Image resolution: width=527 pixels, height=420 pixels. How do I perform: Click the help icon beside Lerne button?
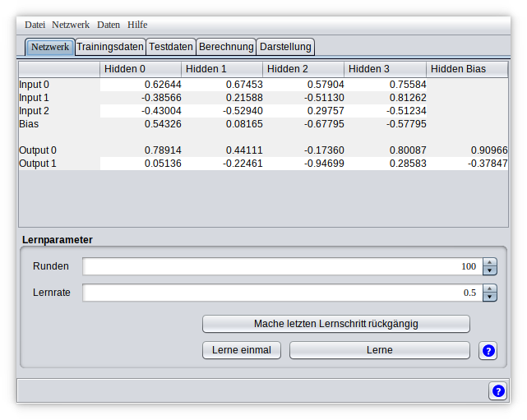[x=488, y=351]
